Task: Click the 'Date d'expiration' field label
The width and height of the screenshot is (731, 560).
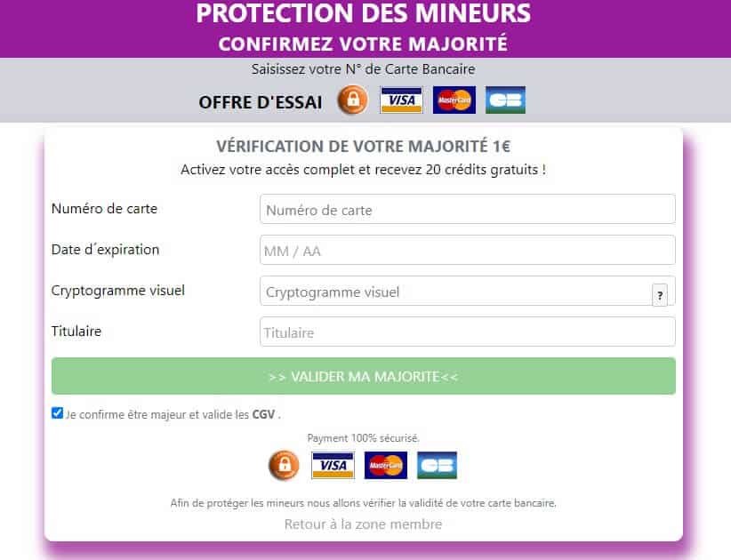Action: click(x=106, y=250)
